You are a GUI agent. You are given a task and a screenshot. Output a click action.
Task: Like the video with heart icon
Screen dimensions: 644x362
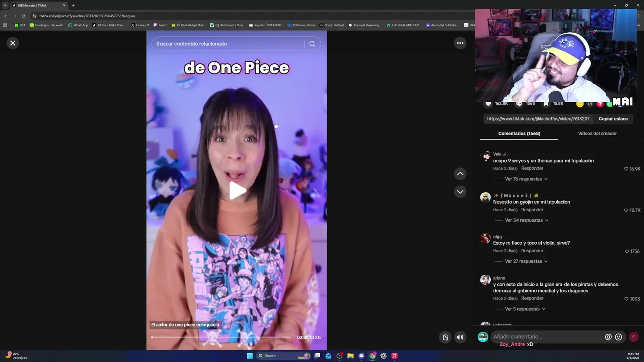[x=488, y=104]
